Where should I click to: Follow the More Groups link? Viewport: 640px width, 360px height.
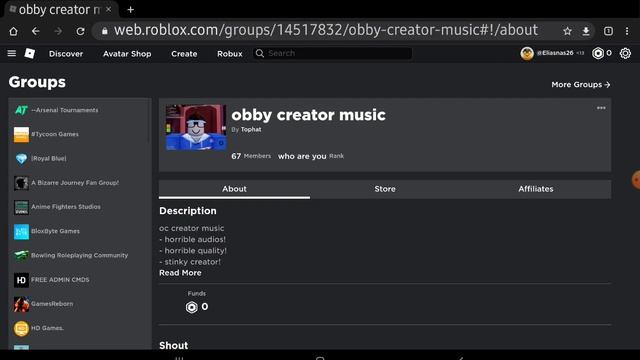[580, 84]
